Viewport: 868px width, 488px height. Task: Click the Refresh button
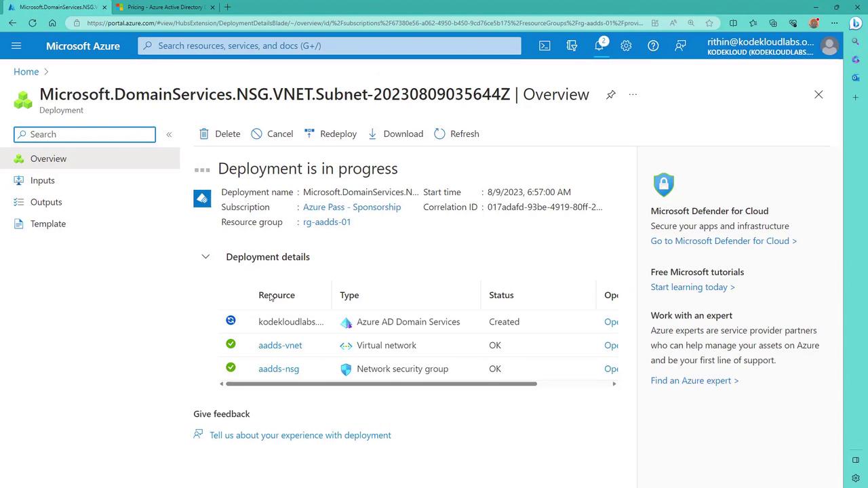[456, 134]
